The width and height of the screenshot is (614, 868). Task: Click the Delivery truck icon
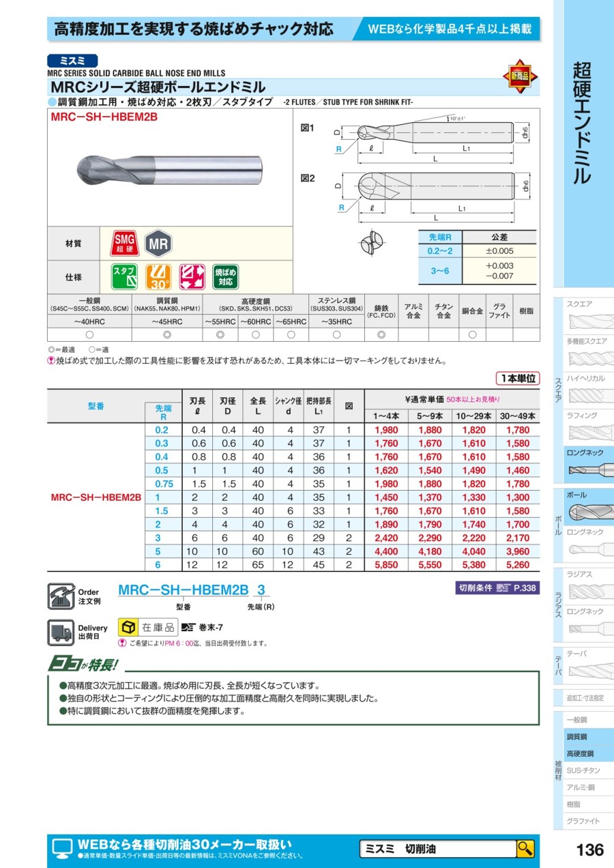coord(61,632)
